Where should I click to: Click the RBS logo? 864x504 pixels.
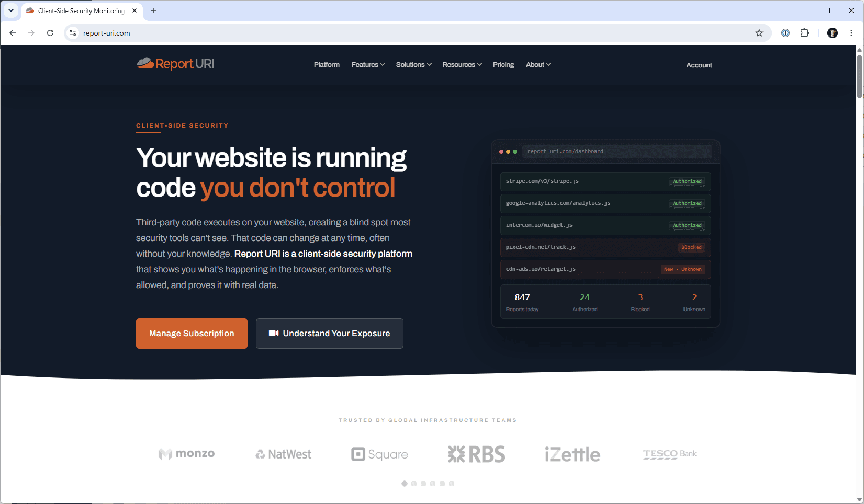click(476, 454)
